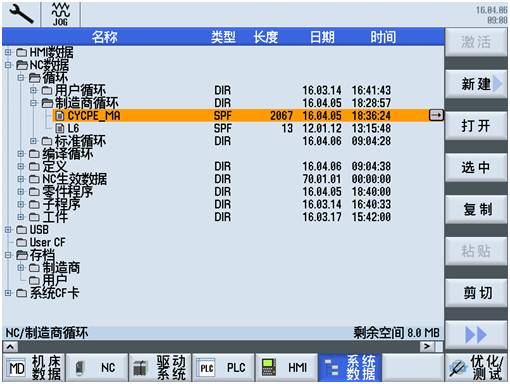Click the double-arrow more softkey
510x384 pixels.
pyautogui.click(x=476, y=335)
